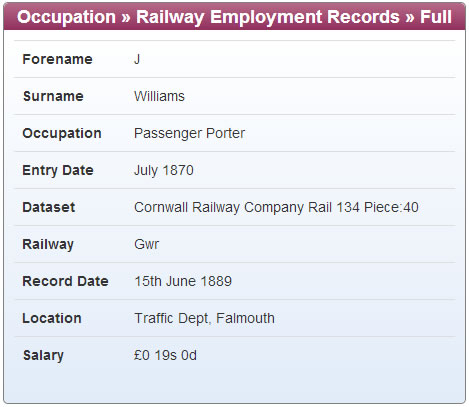
Task: Select the Occupation field label
Action: (x=62, y=133)
